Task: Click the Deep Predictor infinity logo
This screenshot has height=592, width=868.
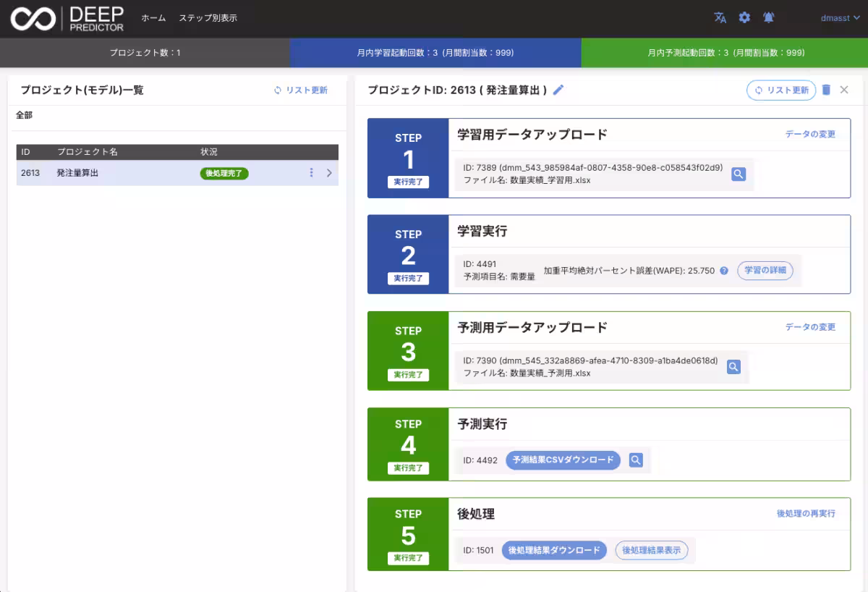Action: click(33, 19)
